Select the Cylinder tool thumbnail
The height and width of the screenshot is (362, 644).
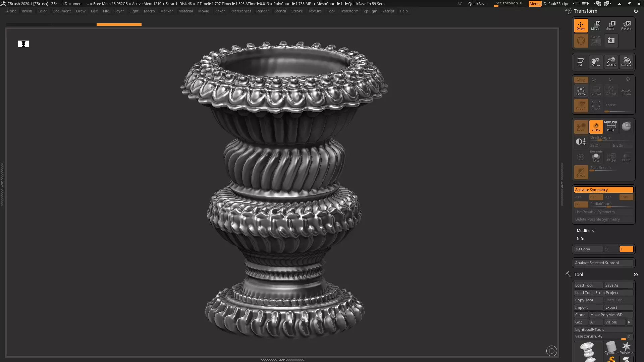[611, 348]
